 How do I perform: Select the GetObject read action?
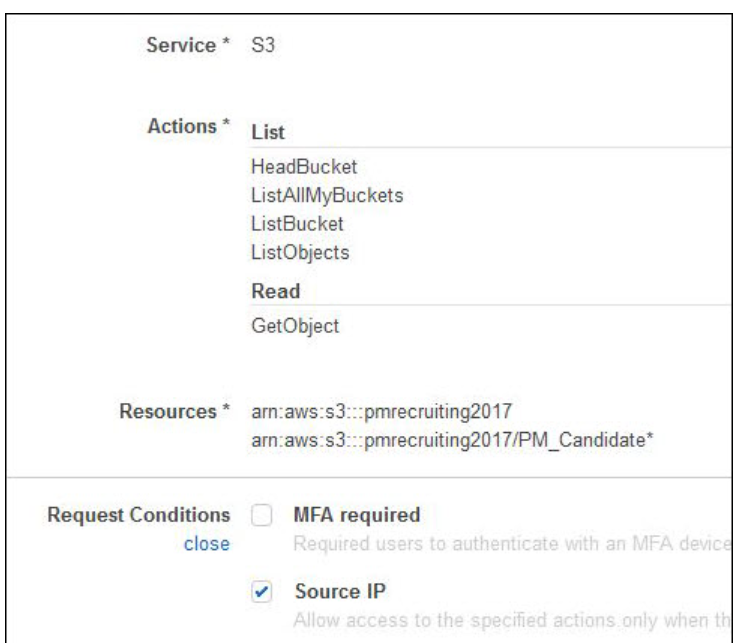[297, 325]
